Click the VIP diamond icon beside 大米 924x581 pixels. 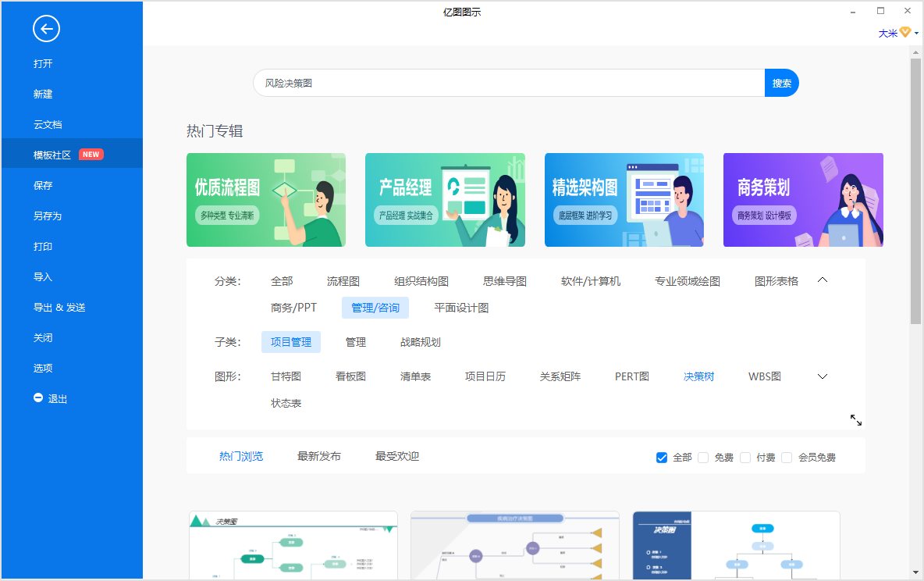905,33
